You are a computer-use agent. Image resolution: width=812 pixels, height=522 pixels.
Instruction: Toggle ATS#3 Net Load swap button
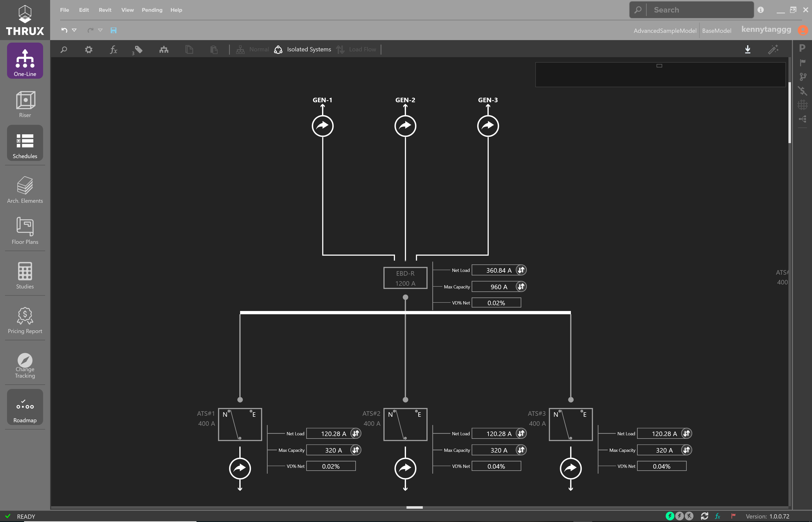686,433
